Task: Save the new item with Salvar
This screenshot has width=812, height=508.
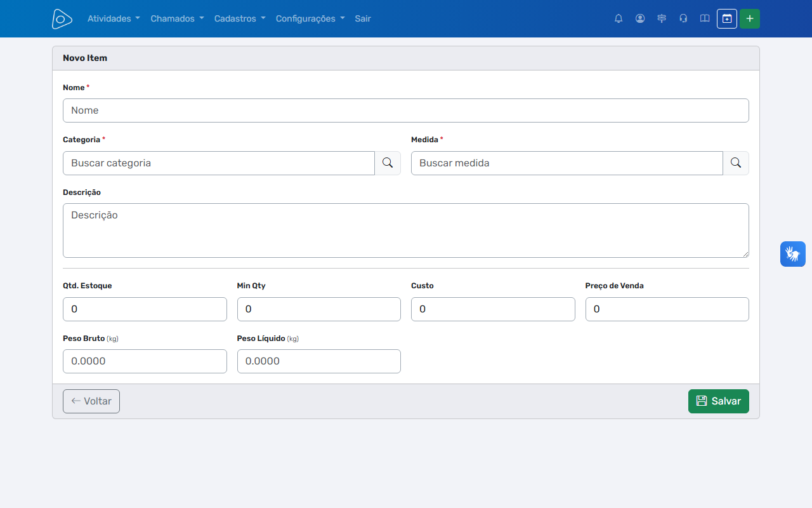Action: (719, 401)
